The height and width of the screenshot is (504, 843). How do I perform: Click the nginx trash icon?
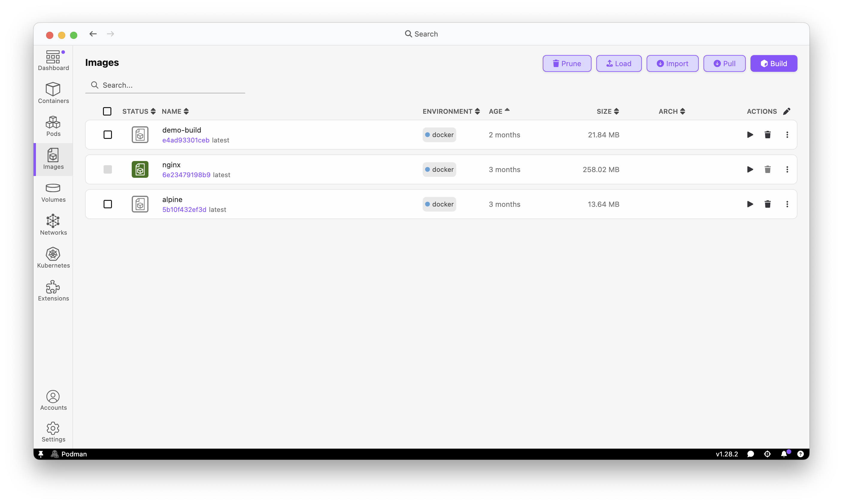(x=768, y=169)
